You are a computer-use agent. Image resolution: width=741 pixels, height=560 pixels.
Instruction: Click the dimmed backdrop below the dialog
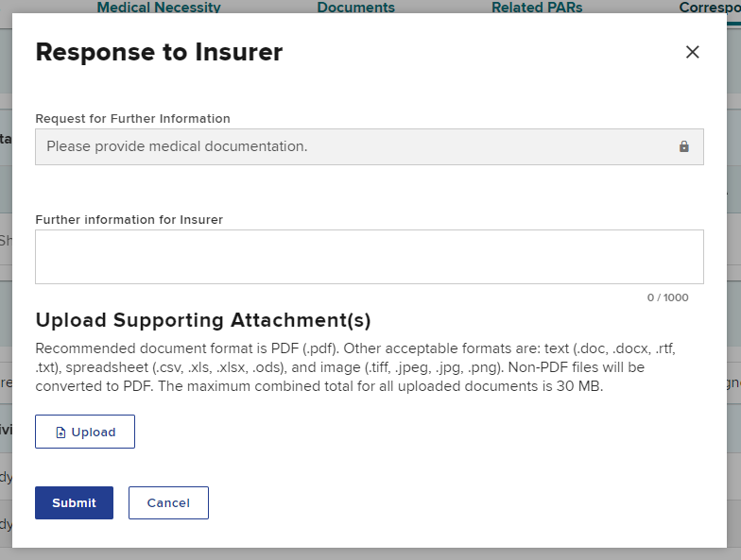369,553
